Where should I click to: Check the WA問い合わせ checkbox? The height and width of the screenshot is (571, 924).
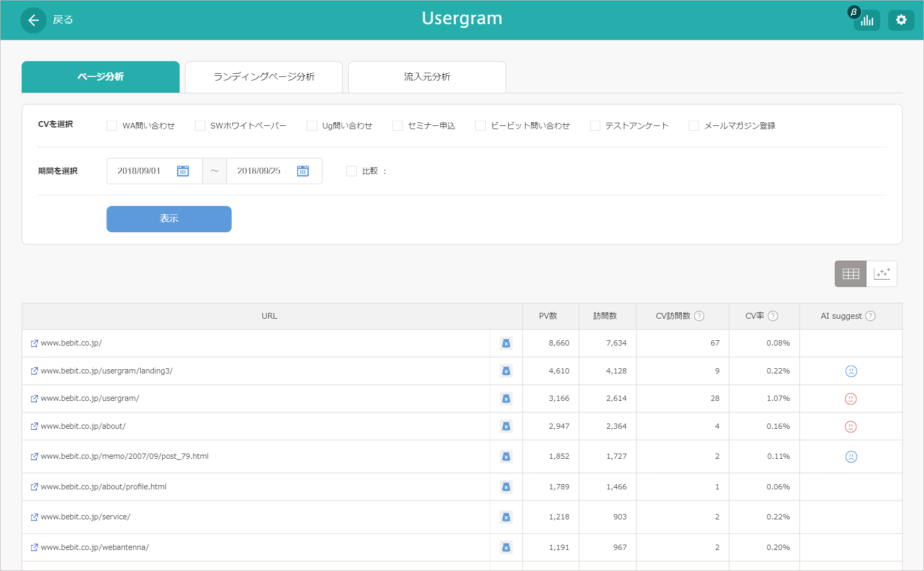(x=112, y=125)
